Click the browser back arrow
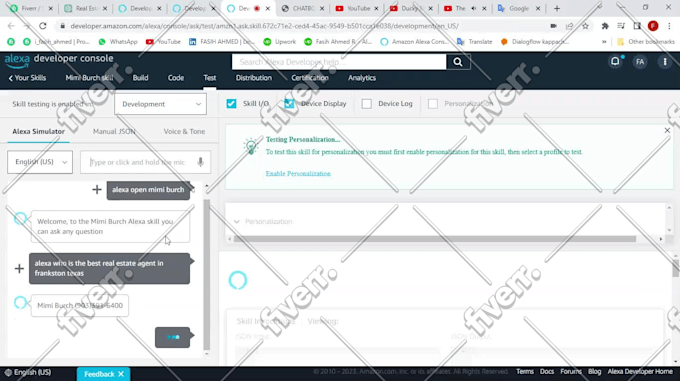 [11, 26]
